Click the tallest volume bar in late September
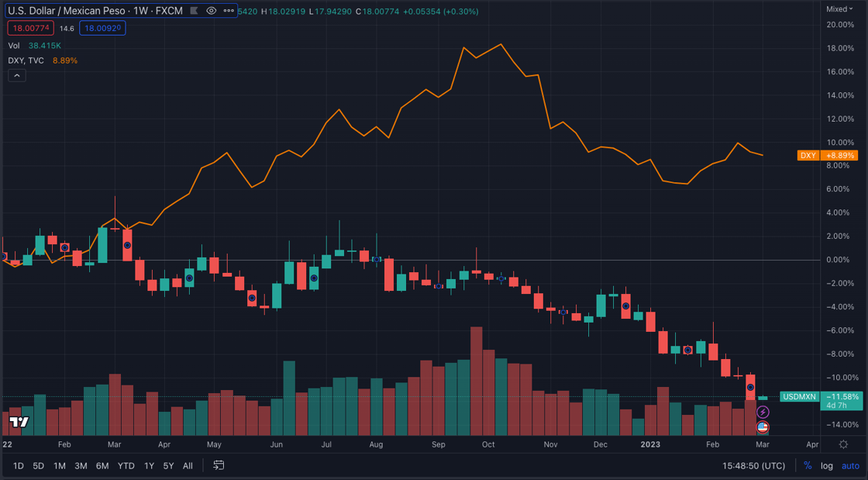 pyautogui.click(x=476, y=381)
